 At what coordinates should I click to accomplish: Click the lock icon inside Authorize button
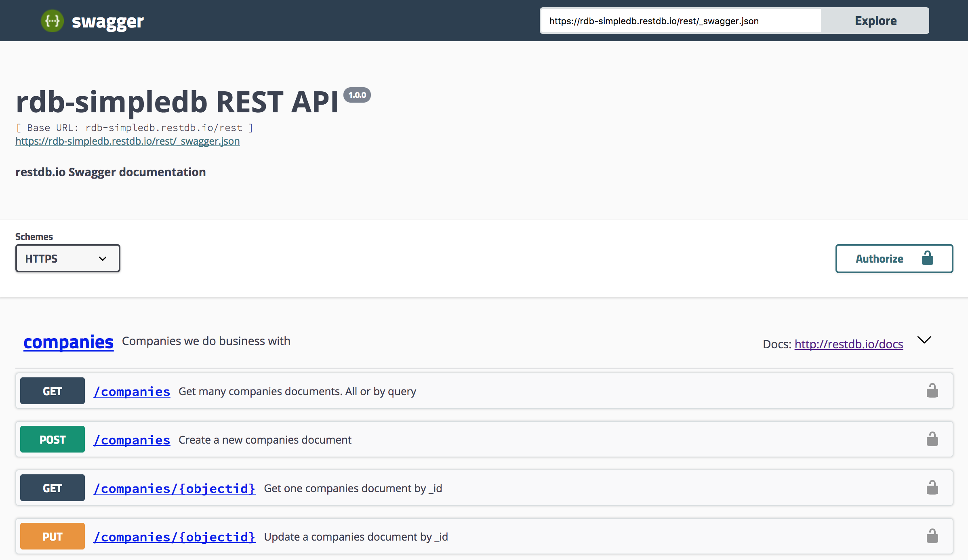(927, 258)
